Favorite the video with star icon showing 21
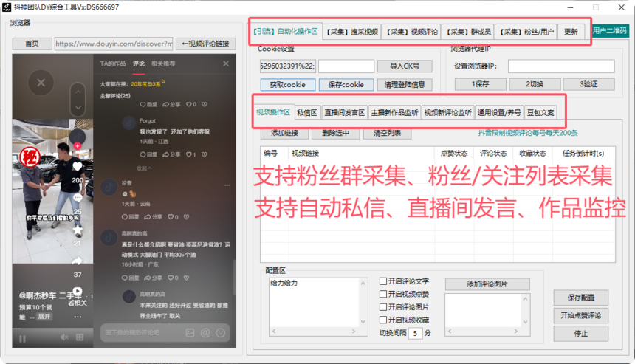Screen dimensions: 635x364 tap(78, 230)
